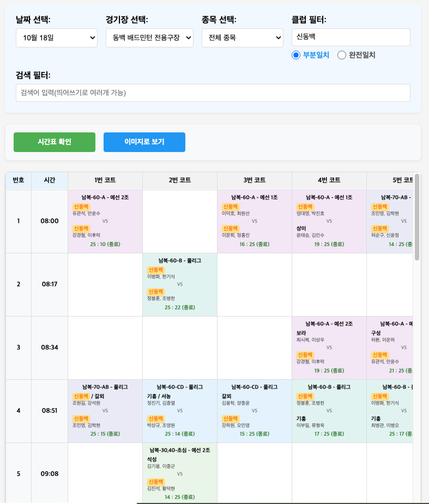429x504 pixels.
Task: Open the 09:08 남복-30,40-초심 예선 2조 match cell
Action: [179, 473]
